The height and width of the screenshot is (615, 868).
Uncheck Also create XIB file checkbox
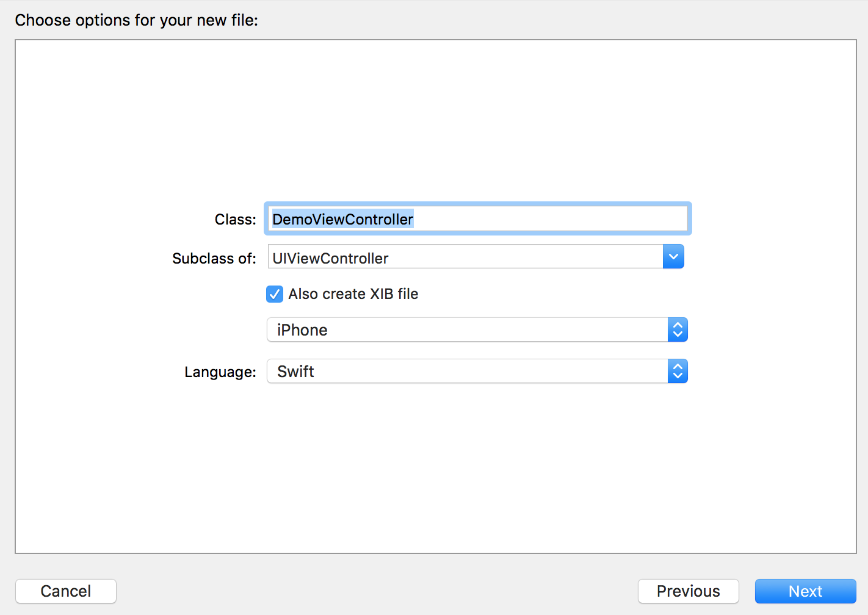coord(275,294)
